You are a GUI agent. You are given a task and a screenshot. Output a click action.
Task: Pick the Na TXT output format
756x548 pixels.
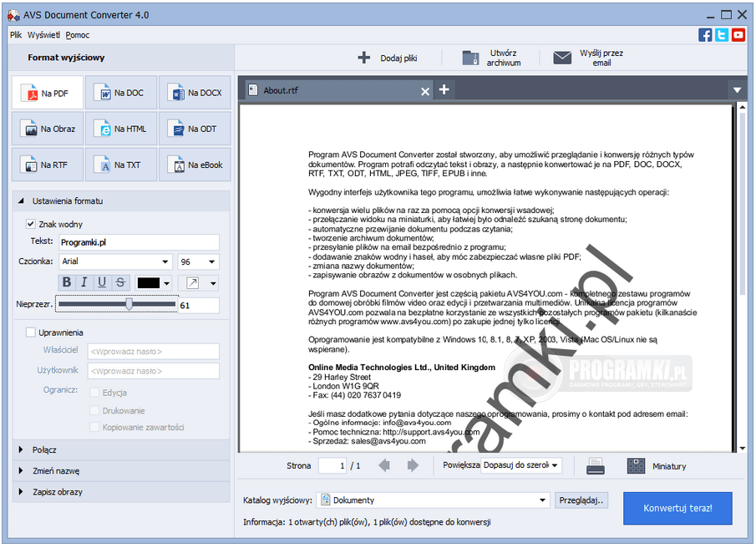(121, 165)
